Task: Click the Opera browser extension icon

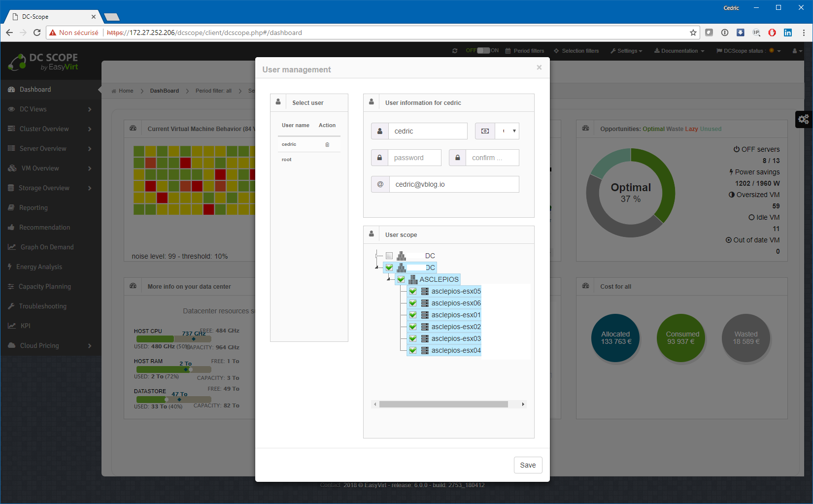Action: [x=772, y=33]
